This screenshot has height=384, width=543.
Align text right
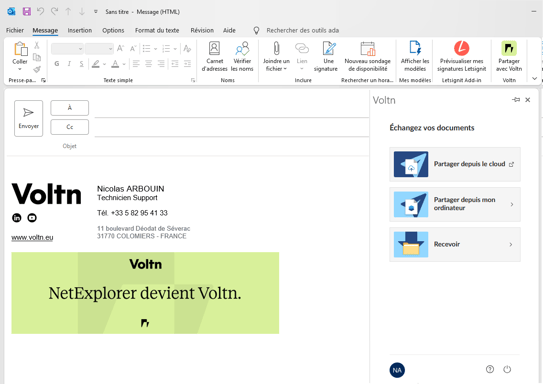pos(161,64)
